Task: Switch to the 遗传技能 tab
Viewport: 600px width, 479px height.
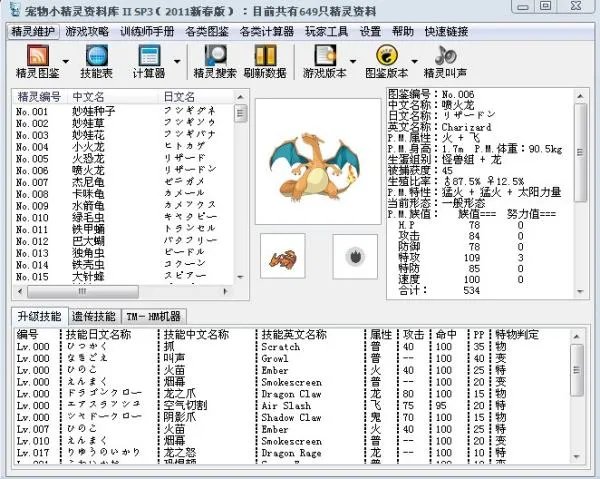Action: (94, 316)
